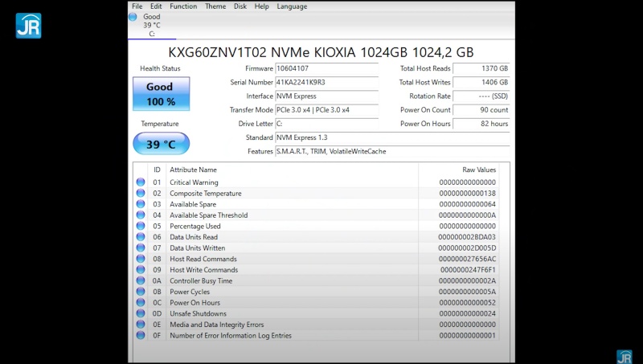Click the status orb for Controller Busy Time
The height and width of the screenshot is (364, 643).
141,280
